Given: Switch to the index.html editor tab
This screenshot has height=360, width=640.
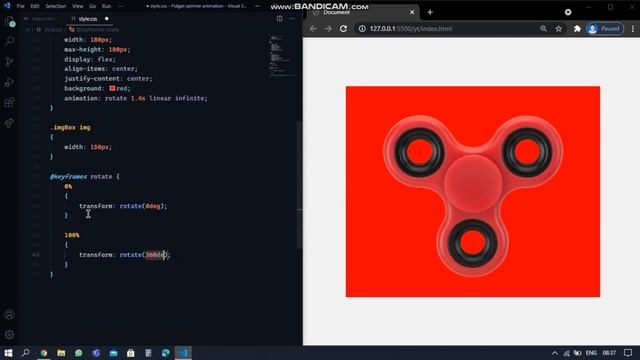Looking at the screenshot, I should pos(43,19).
